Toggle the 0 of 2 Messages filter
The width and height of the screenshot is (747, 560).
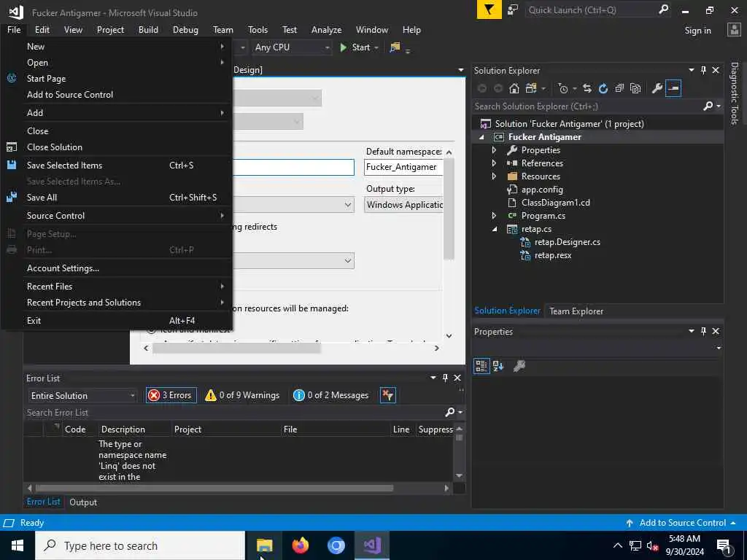click(331, 395)
